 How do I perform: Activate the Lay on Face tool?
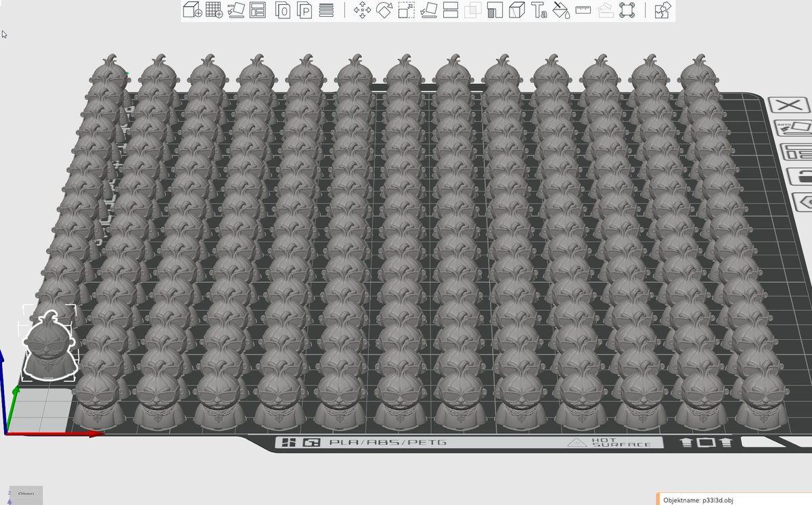428,10
